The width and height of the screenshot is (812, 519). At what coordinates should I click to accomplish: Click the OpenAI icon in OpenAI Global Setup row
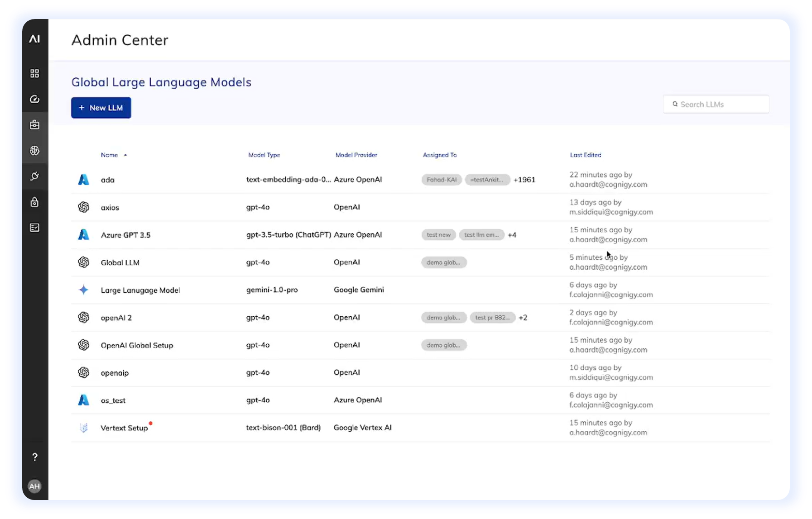tap(83, 345)
